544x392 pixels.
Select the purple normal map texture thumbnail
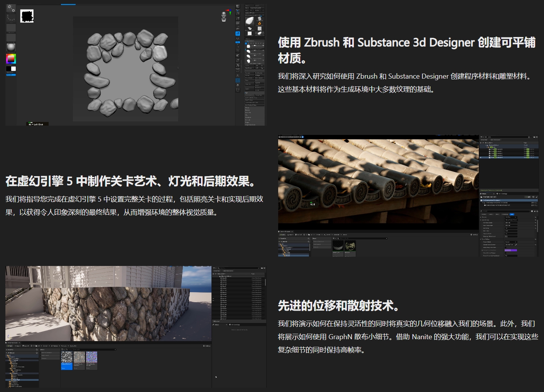pos(91,361)
